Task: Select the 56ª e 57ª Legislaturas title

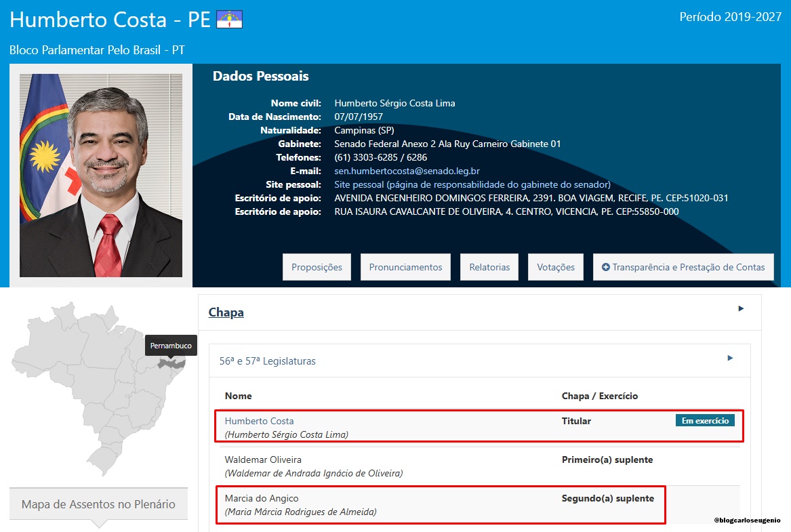Action: (x=267, y=361)
